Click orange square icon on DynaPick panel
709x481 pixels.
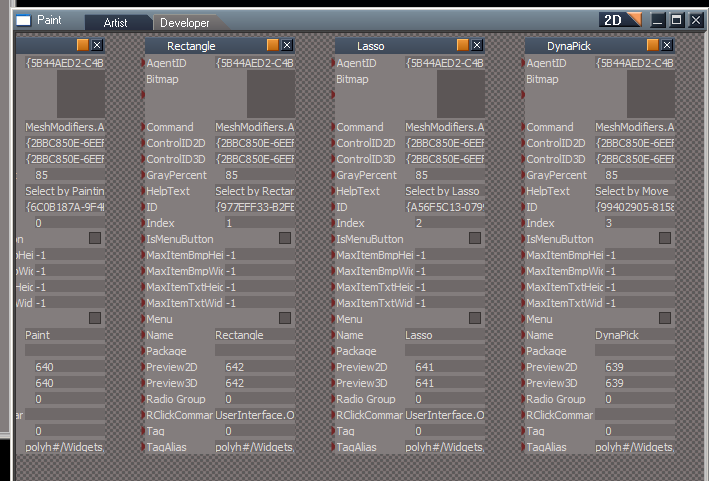click(x=652, y=45)
